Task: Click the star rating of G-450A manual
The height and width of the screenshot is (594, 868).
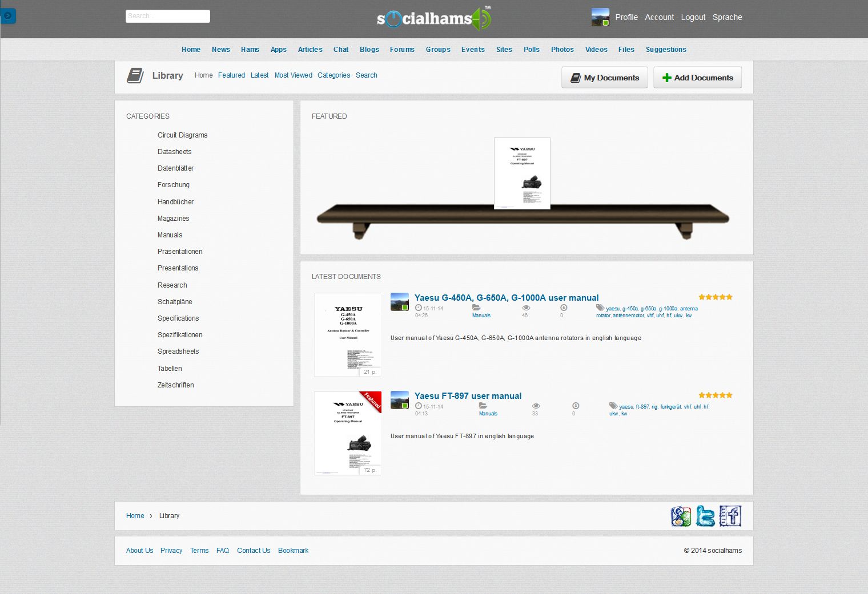Action: point(716,297)
